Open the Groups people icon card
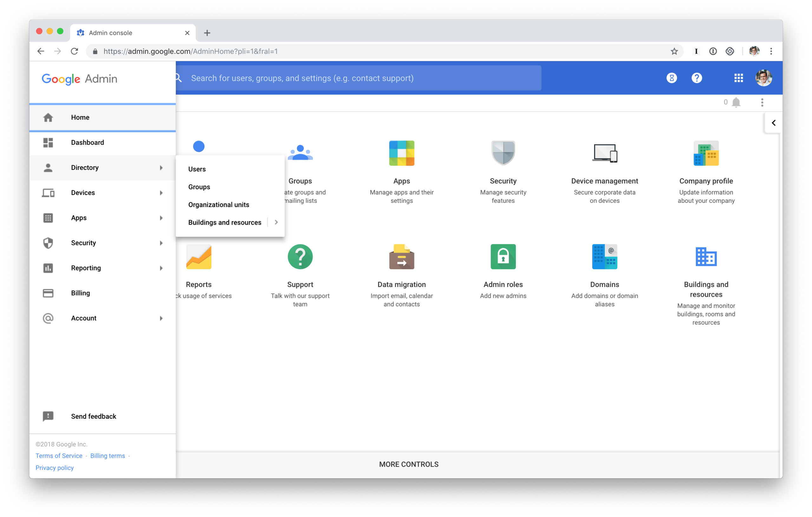Image resolution: width=812 pixels, height=517 pixels. [300, 153]
